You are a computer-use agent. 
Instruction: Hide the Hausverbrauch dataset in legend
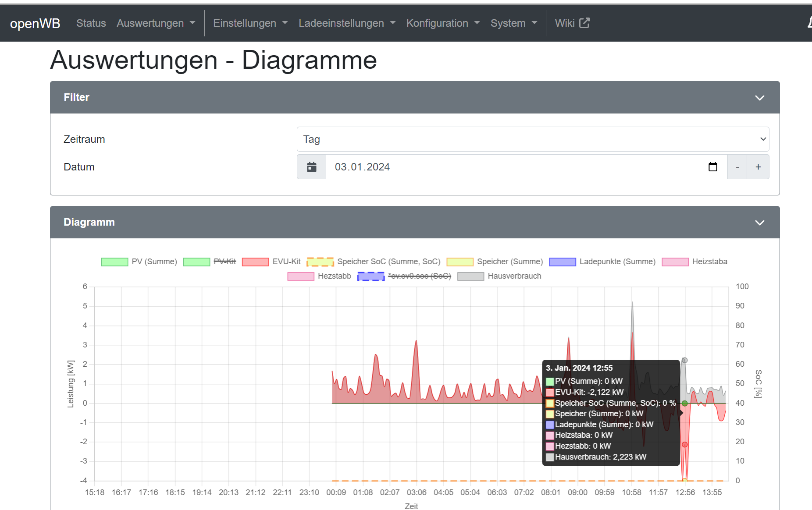tap(499, 276)
